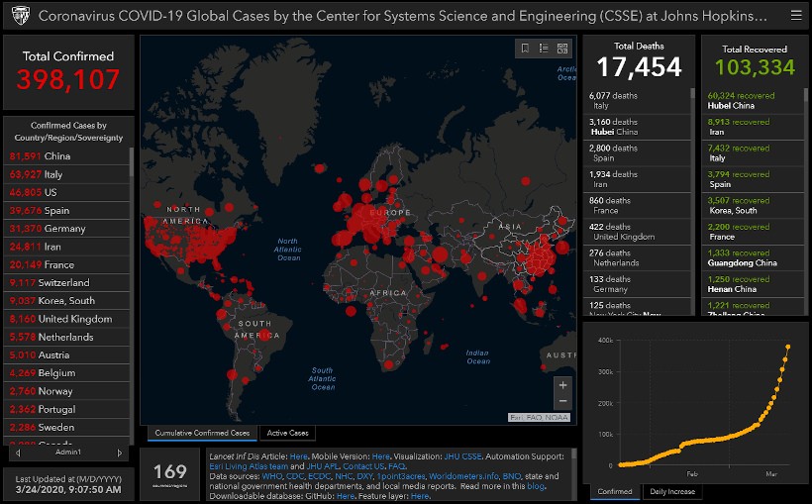Viewport: 812px width, 504px height.
Task: Click the 8,913 recovered Iran entry
Action: [x=753, y=127]
